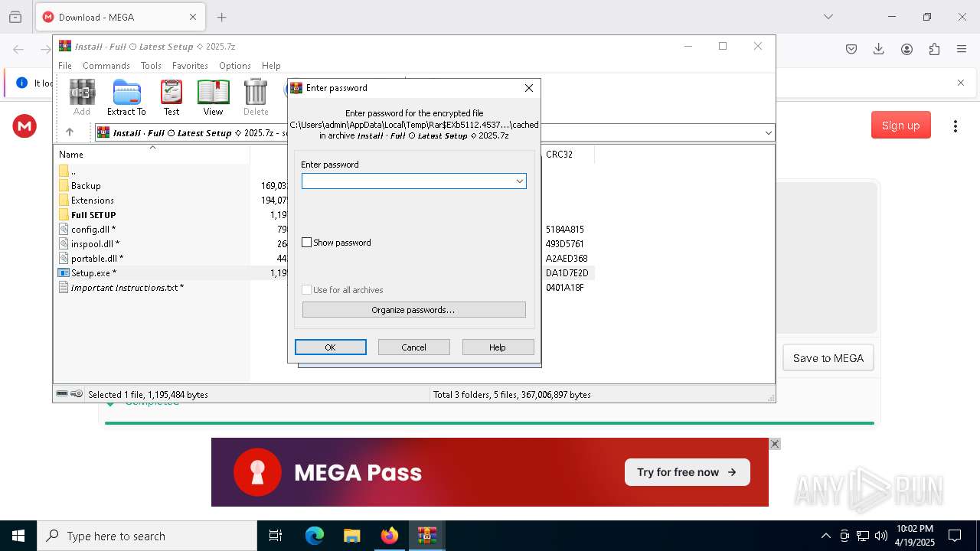This screenshot has width=980, height=551.
Task: Select portable.dll file icon
Action: pyautogui.click(x=64, y=258)
